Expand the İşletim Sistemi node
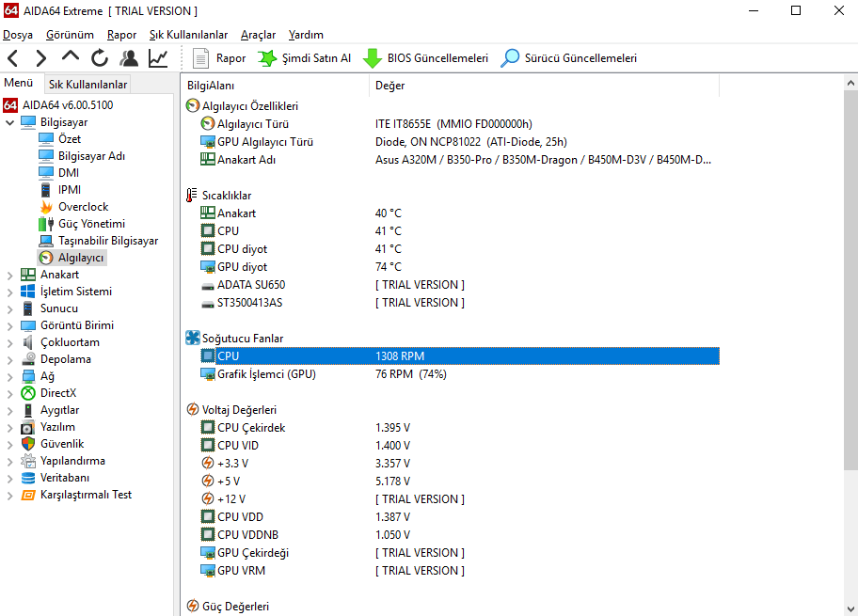The height and width of the screenshot is (616, 858). click(x=9, y=292)
